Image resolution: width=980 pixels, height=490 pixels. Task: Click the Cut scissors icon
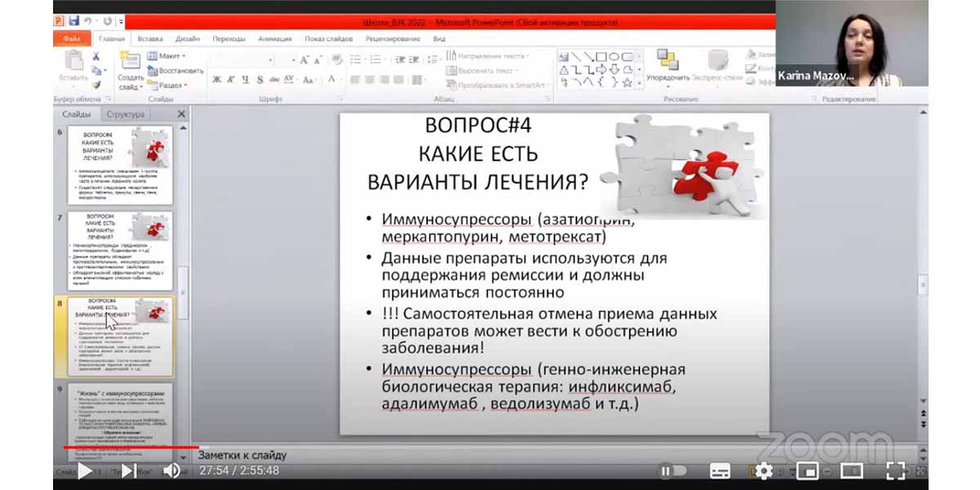pos(96,56)
